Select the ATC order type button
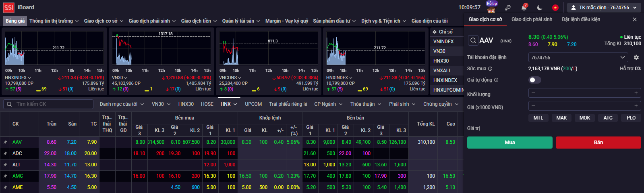 point(608,118)
